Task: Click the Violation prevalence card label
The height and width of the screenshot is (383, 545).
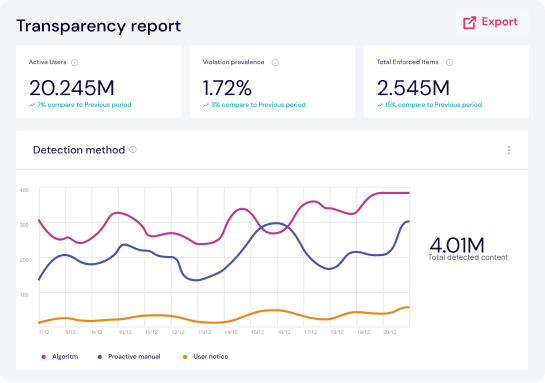Action: (233, 62)
